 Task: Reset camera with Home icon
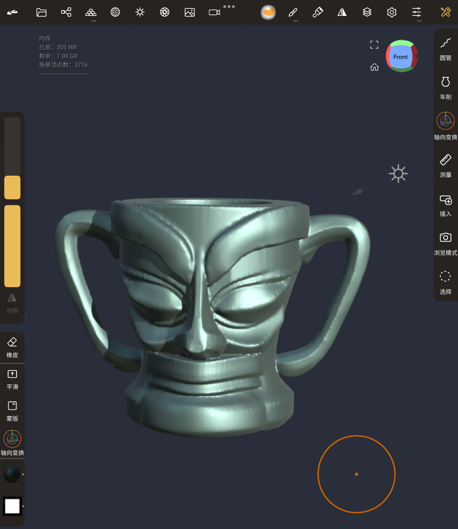click(x=374, y=67)
